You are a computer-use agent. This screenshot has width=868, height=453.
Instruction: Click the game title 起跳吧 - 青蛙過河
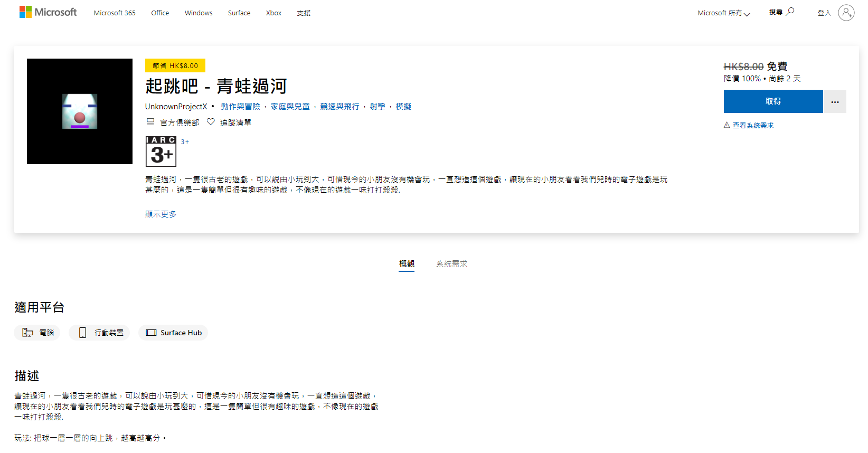216,86
